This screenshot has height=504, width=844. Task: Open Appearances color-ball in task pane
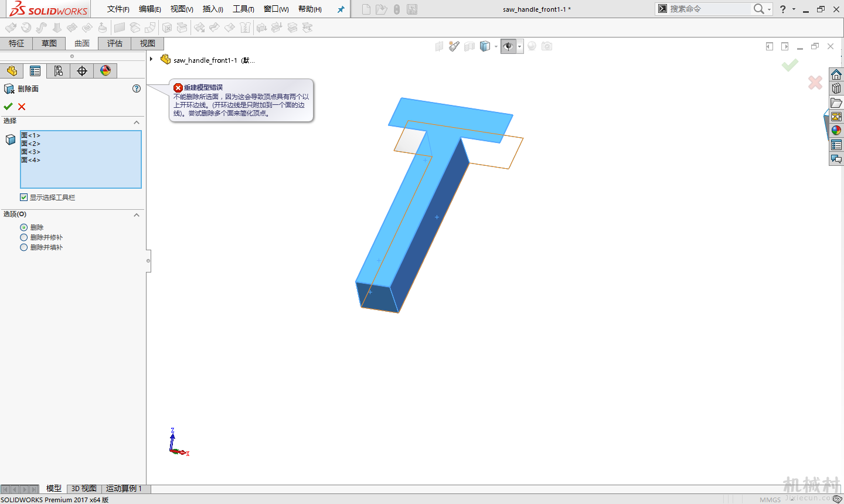tap(836, 131)
